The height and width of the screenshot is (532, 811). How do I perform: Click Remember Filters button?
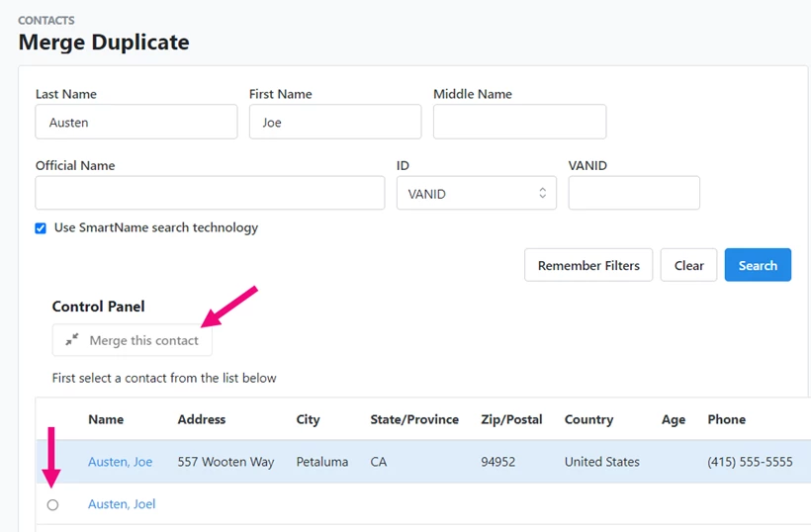tap(588, 265)
